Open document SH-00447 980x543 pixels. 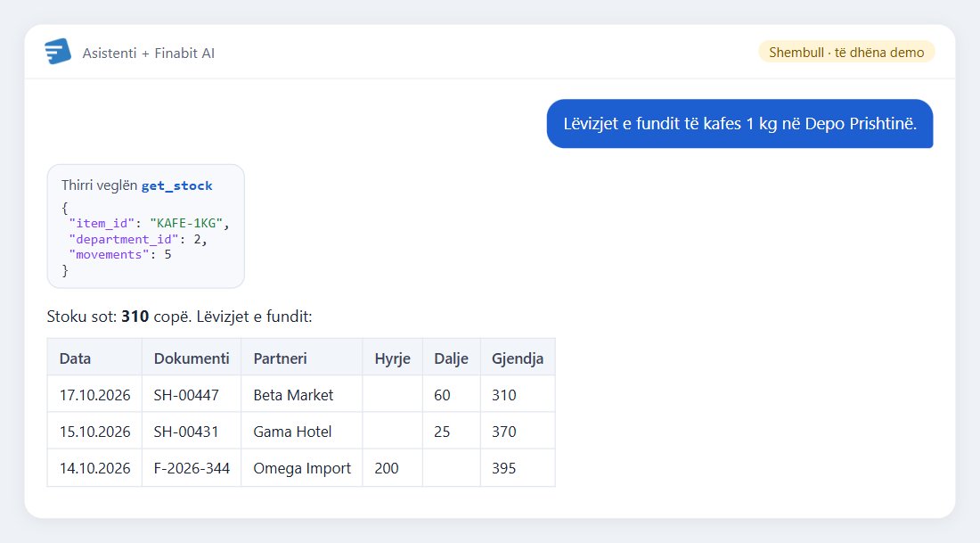(x=186, y=395)
